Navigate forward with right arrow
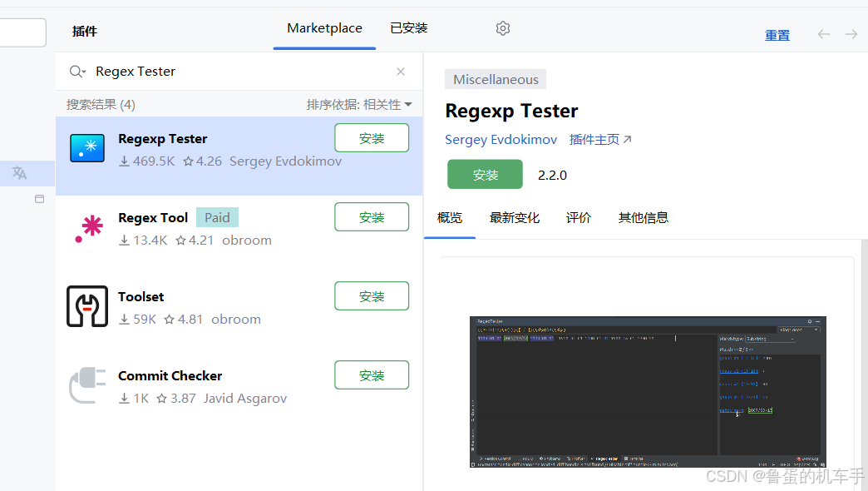The height and width of the screenshot is (491, 868). point(851,34)
